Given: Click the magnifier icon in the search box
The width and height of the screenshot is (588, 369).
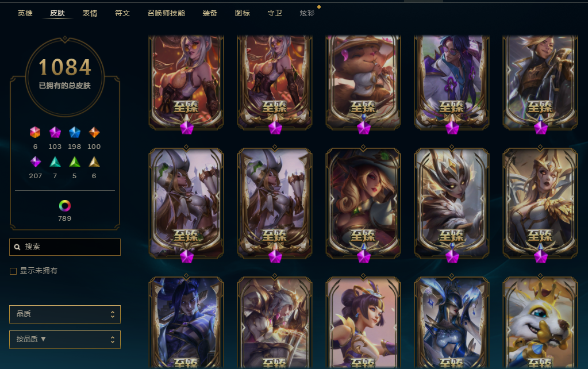Looking at the screenshot, I should 17,247.
